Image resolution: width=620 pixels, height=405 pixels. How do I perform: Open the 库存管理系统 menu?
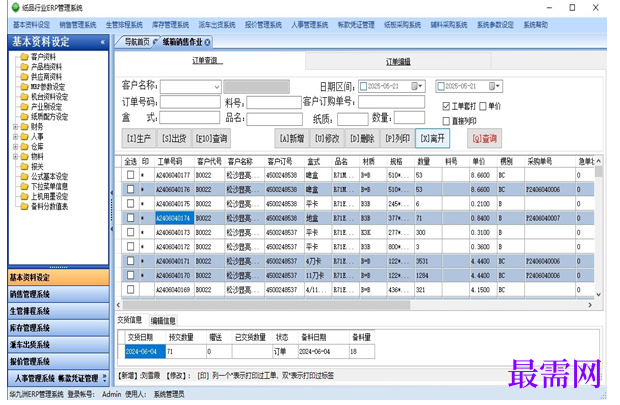170,25
